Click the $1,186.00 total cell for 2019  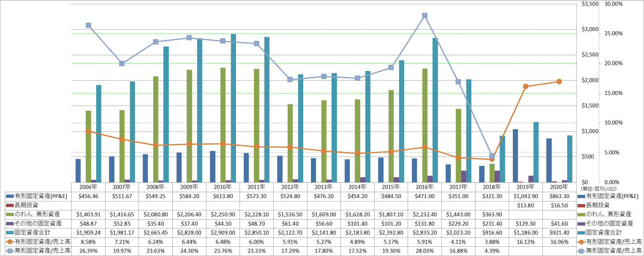(x=526, y=233)
